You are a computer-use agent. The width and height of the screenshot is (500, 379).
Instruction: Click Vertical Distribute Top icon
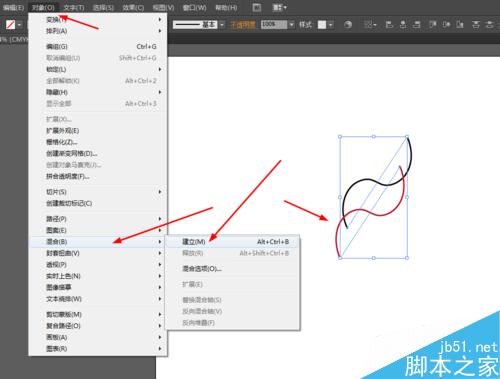[476, 25]
